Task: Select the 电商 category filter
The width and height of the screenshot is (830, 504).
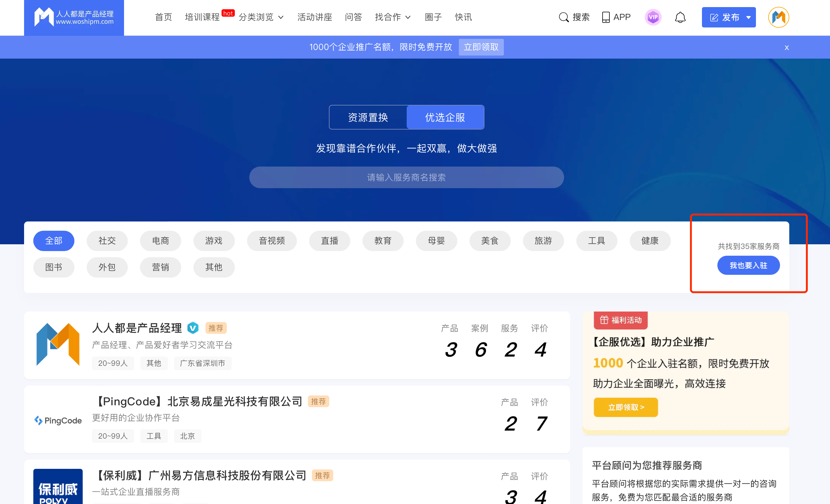Action: point(160,241)
